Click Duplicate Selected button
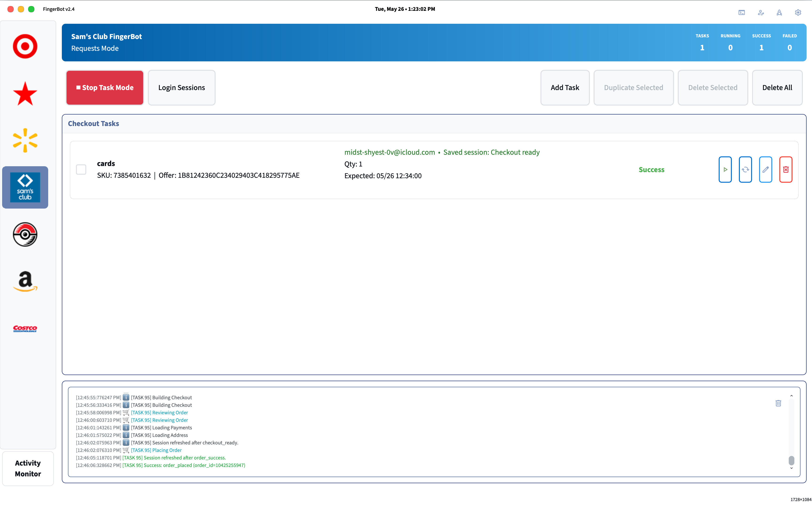 pos(633,88)
